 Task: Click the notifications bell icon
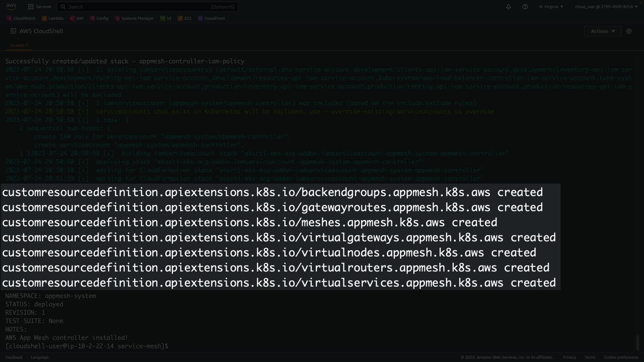pos(508,7)
